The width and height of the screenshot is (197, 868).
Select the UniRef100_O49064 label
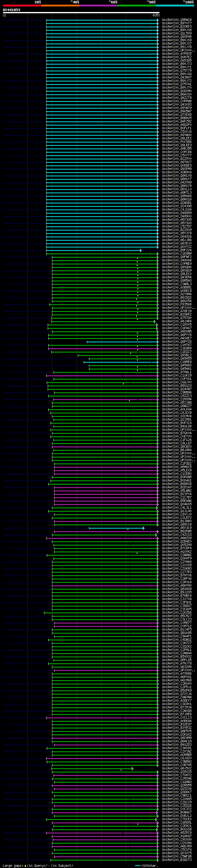[x=177, y=260]
